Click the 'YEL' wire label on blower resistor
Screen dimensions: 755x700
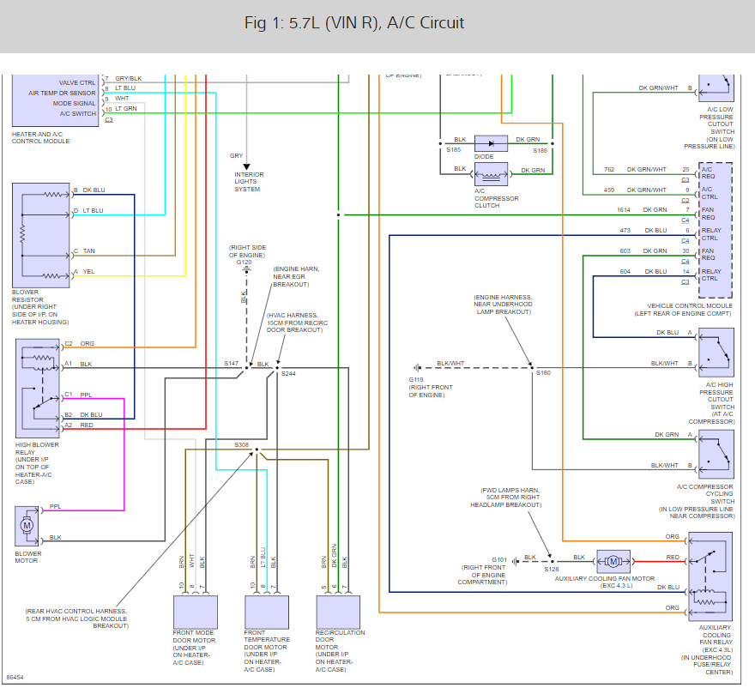[x=88, y=272]
